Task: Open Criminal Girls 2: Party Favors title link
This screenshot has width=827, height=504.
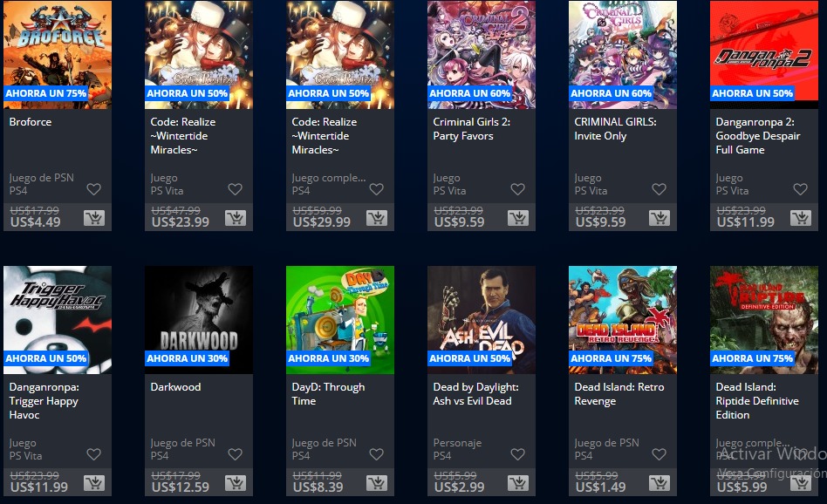Action: (472, 129)
